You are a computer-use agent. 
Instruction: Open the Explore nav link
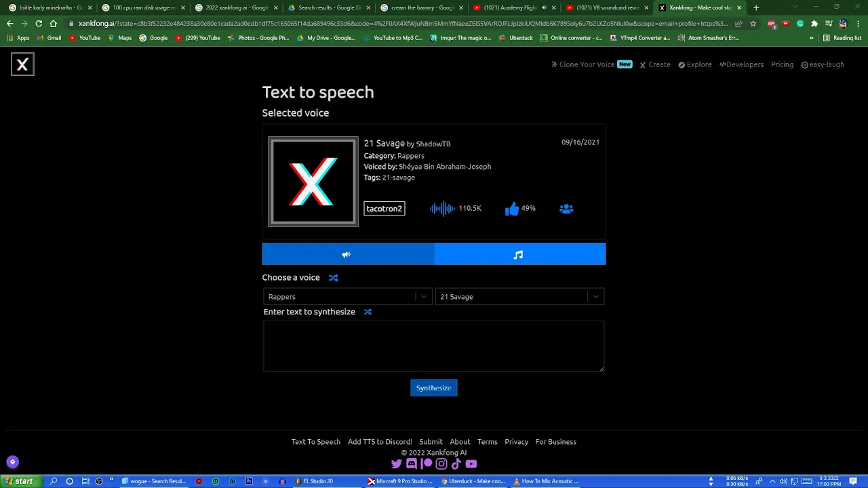point(695,64)
